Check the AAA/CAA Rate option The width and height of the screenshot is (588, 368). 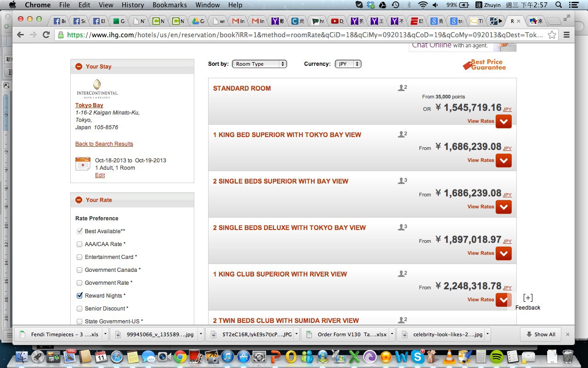click(x=79, y=244)
